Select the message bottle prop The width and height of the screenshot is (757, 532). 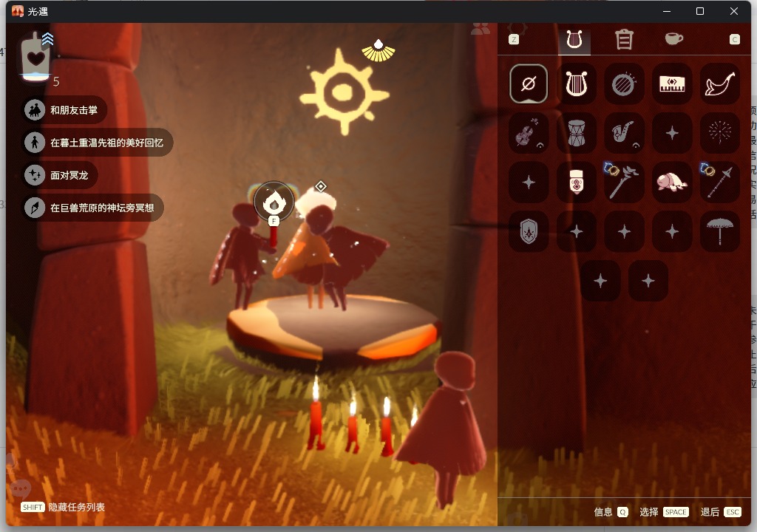(577, 183)
